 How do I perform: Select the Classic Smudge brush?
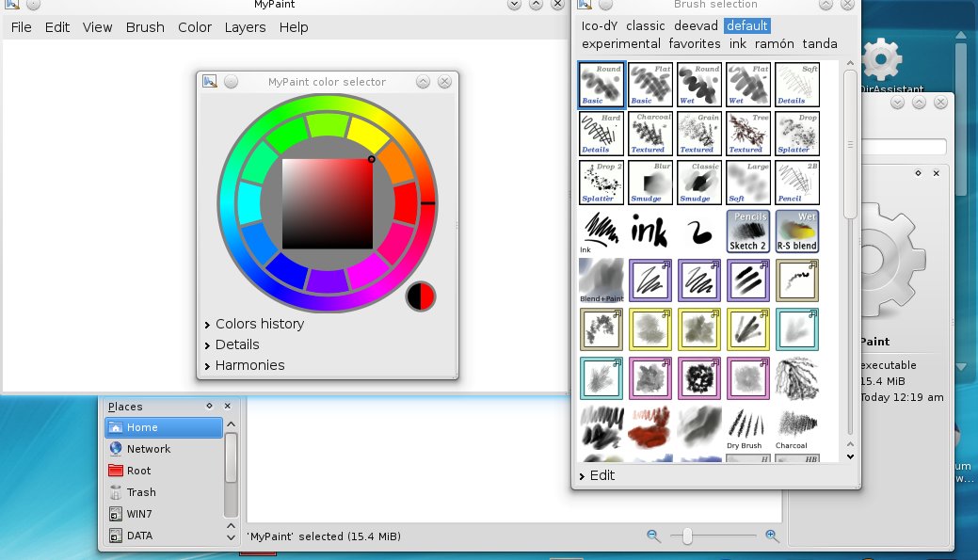pos(698,183)
